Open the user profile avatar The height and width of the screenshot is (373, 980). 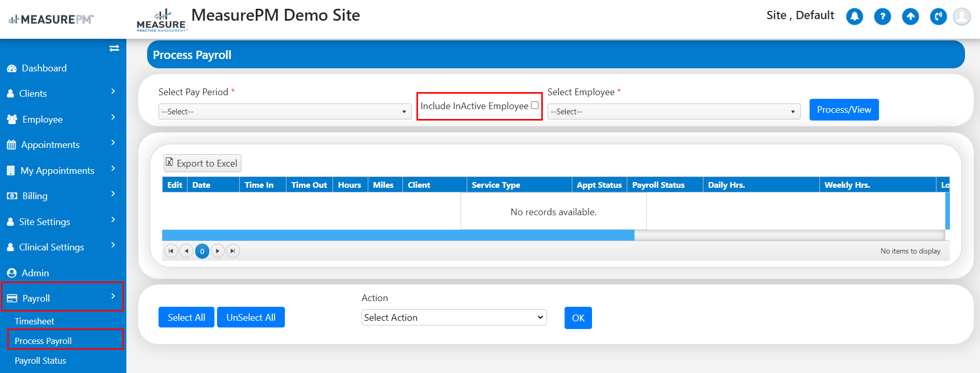coord(962,17)
